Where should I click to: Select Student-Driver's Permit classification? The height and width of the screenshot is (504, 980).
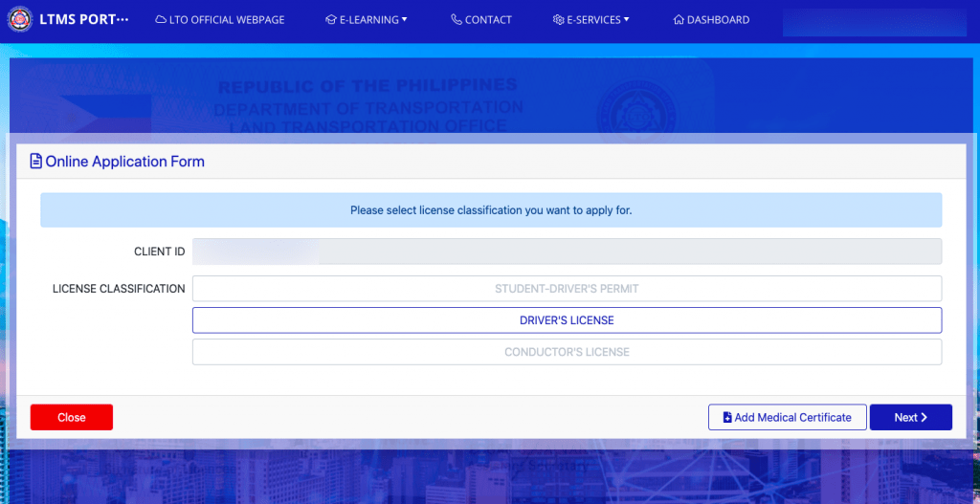(x=567, y=289)
